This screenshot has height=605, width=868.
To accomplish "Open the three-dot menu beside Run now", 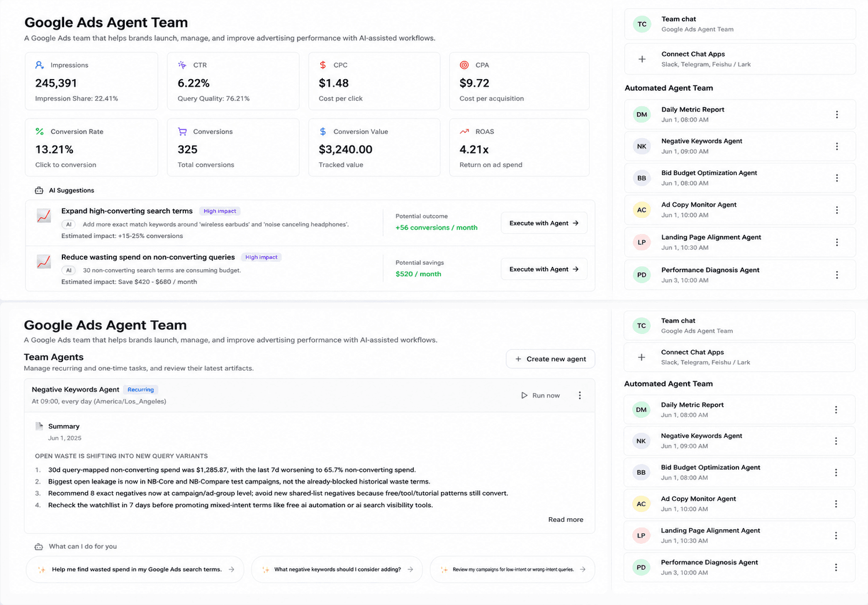I will tap(580, 395).
